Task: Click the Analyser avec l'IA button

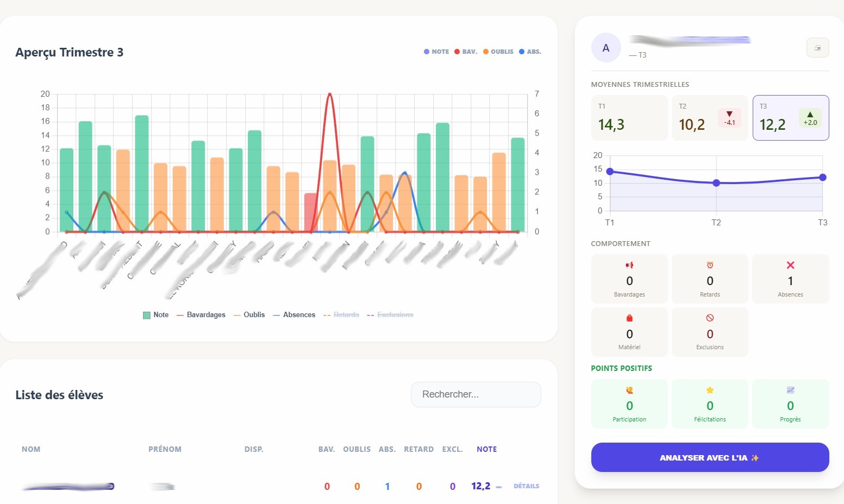Action: coord(709,457)
